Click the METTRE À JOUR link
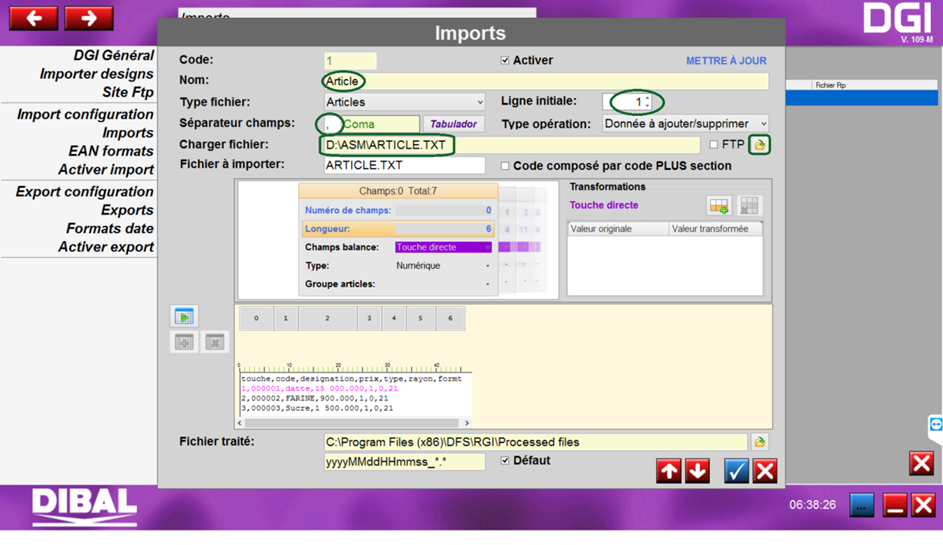The image size is (943, 545). coord(726,61)
